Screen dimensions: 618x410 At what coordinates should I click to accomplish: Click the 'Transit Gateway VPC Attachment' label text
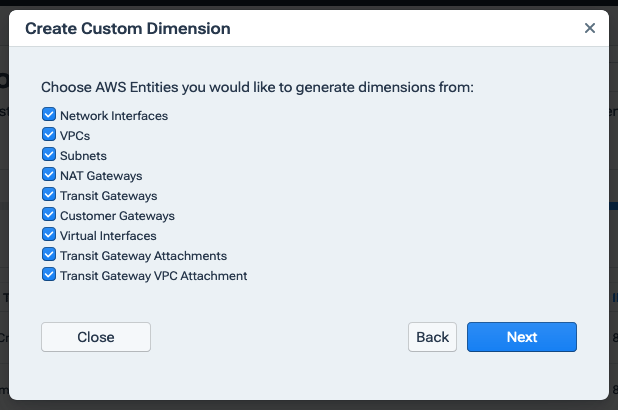[x=153, y=276]
